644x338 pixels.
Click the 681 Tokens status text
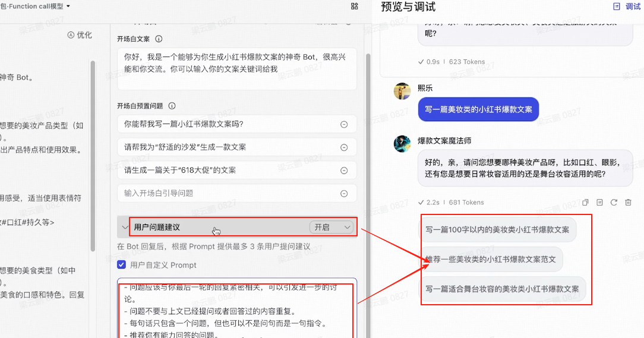point(466,203)
